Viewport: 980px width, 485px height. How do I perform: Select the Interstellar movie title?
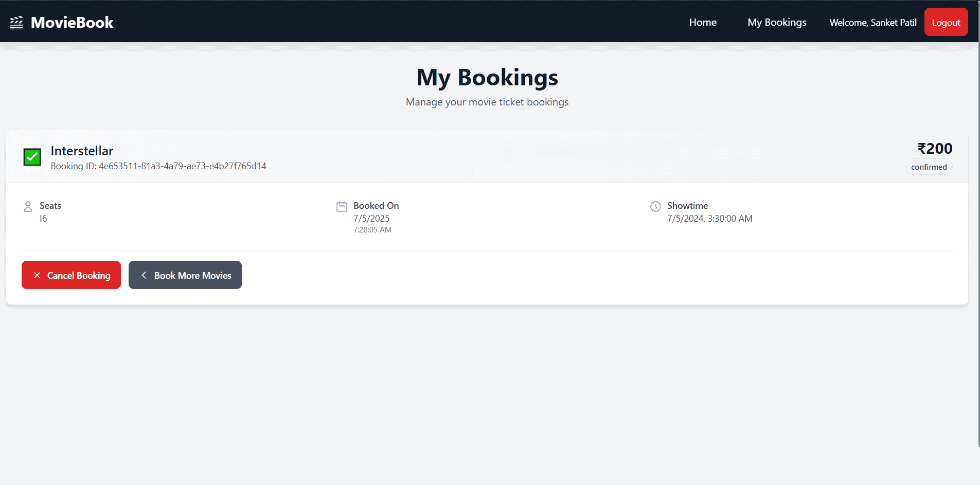point(82,151)
